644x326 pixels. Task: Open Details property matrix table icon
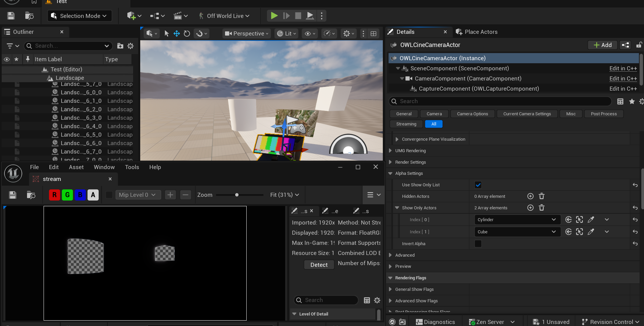[620, 101]
